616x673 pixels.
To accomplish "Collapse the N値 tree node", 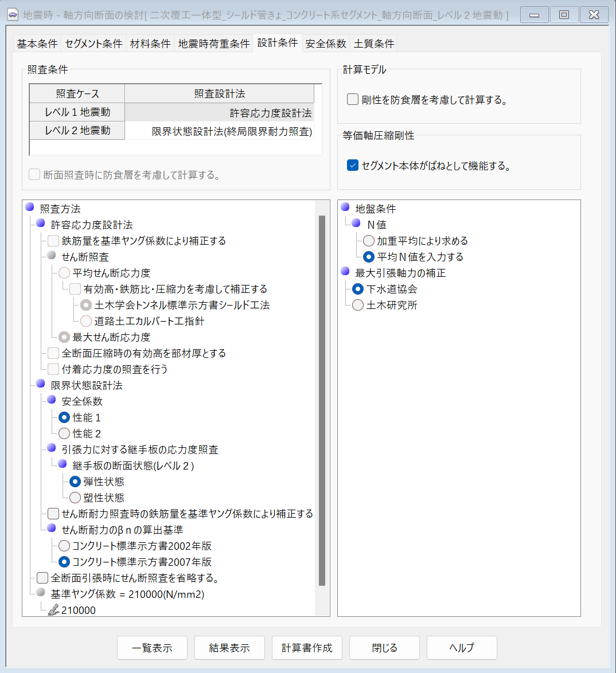I will point(356,224).
